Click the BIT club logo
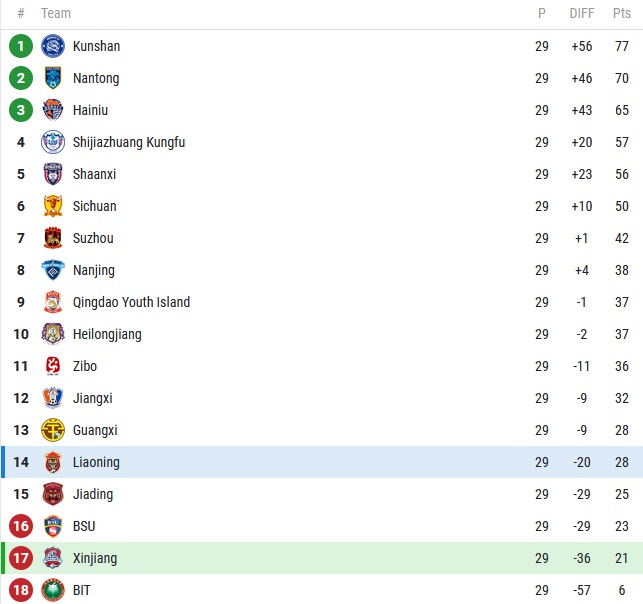This screenshot has width=643, height=604. [53, 590]
